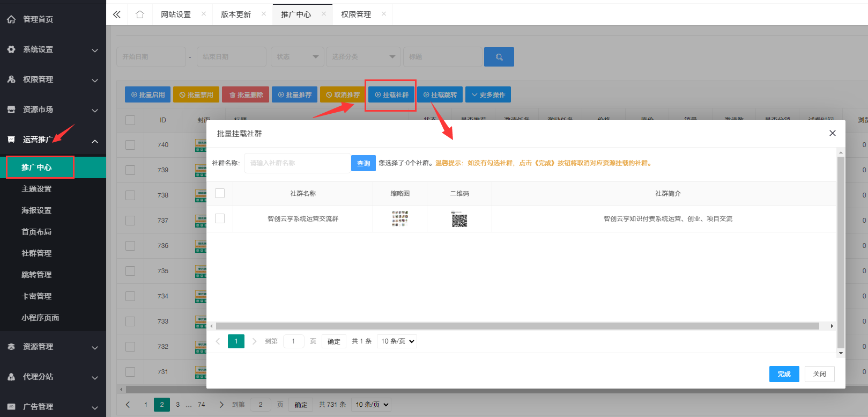Screen dimensions: 868x417
Task: Click the 广告管理 AD icon
Action: (x=11, y=407)
